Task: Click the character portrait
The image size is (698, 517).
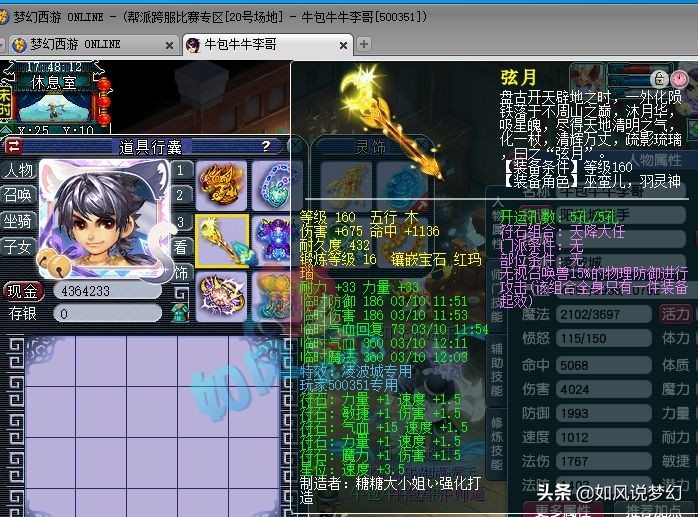Action: pyautogui.click(x=105, y=218)
